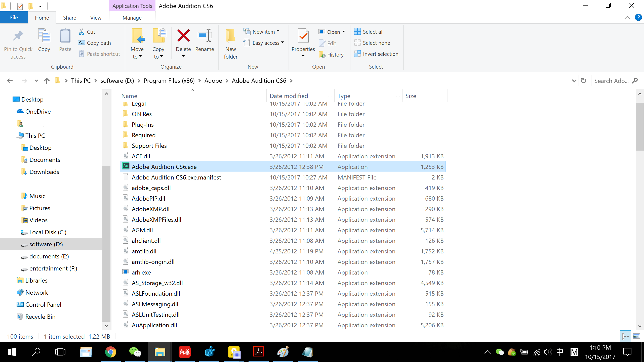Go back with the back arrow
Image resolution: width=644 pixels, height=362 pixels.
(x=10, y=81)
